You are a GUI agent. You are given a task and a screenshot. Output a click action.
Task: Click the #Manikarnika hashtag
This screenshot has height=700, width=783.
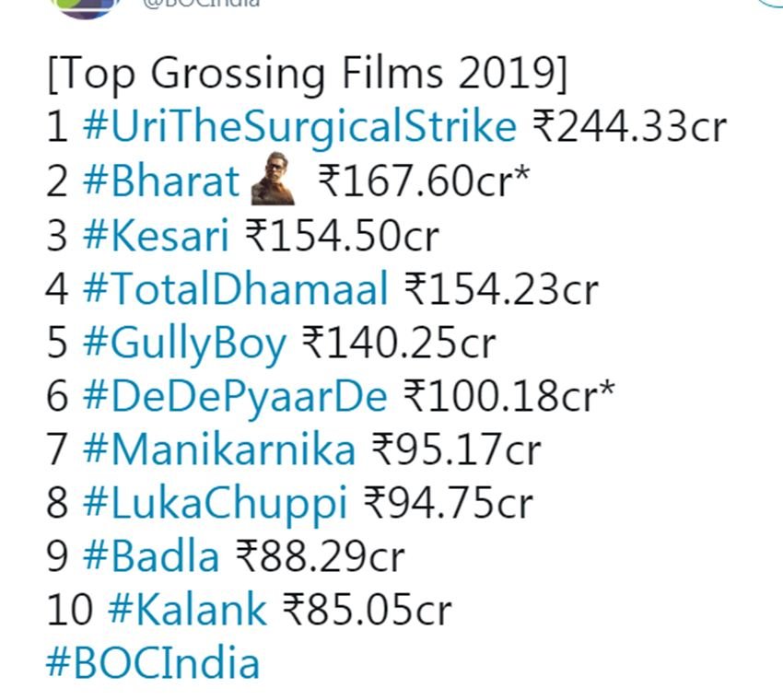[218, 450]
